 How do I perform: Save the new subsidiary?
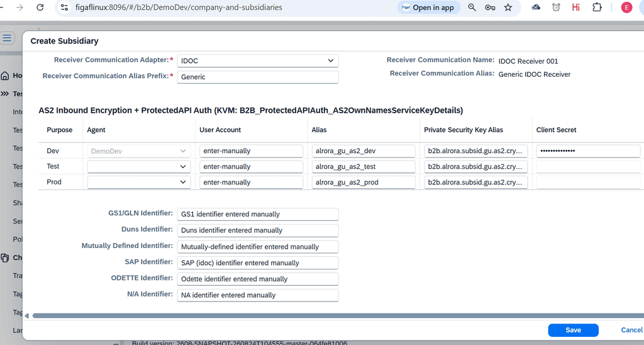coord(574,330)
